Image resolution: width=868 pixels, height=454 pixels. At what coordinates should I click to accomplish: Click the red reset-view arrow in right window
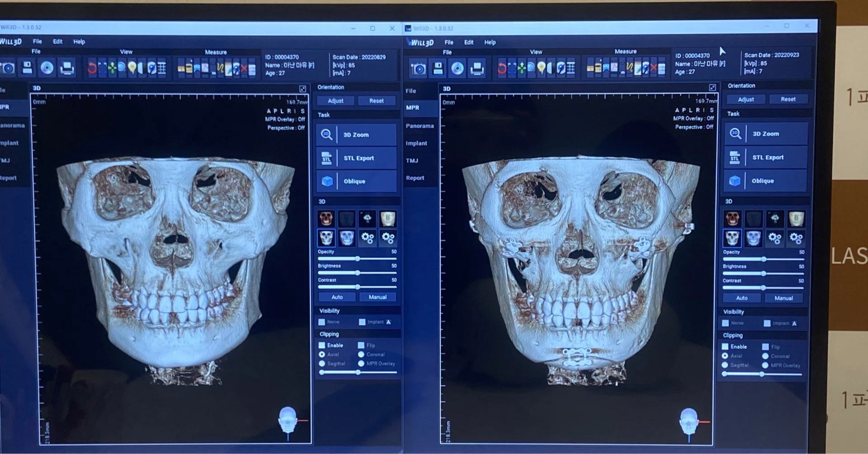click(x=502, y=68)
